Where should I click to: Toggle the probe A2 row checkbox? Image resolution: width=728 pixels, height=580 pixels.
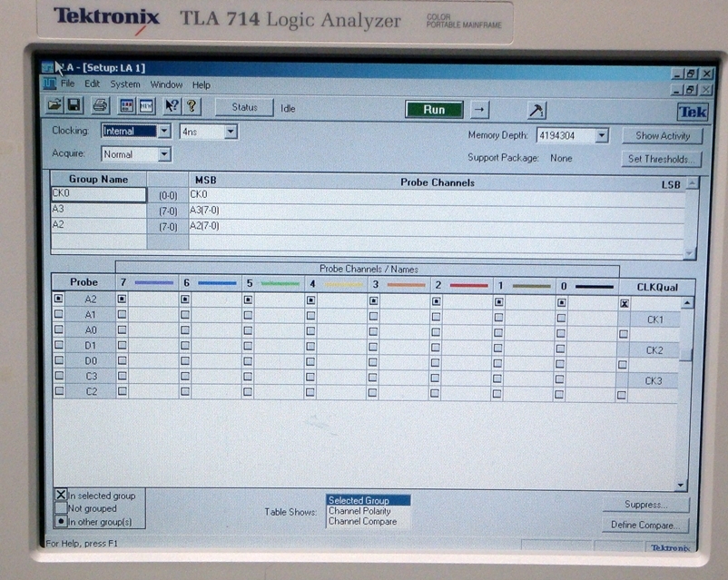pyautogui.click(x=58, y=298)
